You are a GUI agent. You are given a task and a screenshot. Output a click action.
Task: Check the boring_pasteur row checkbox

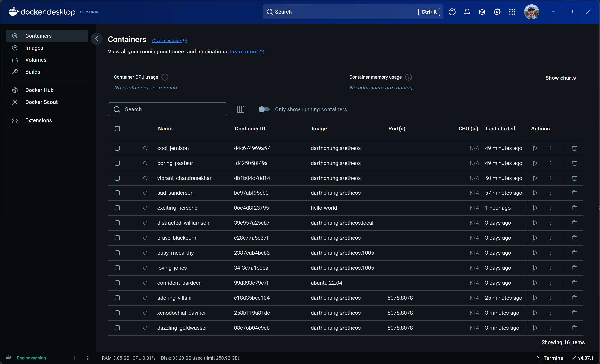[x=117, y=163]
